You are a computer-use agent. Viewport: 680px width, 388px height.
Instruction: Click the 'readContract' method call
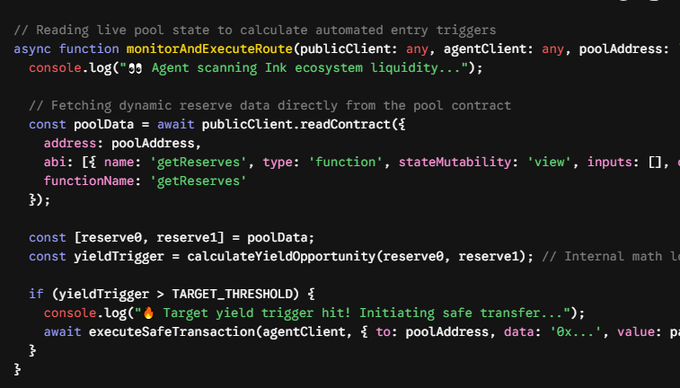point(345,124)
